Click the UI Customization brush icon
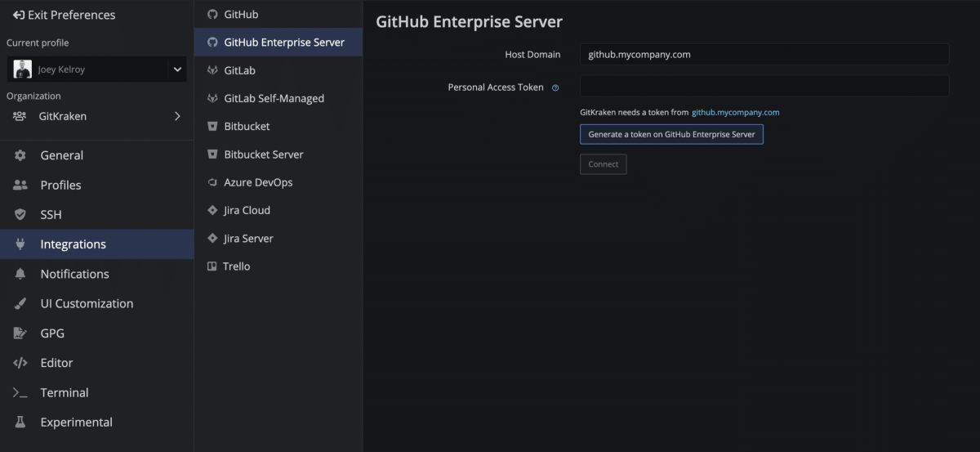980x452 pixels. [20, 303]
